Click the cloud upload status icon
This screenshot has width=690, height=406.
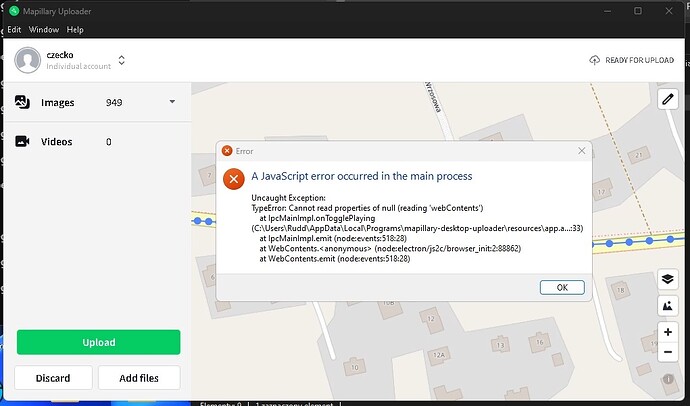pos(594,60)
